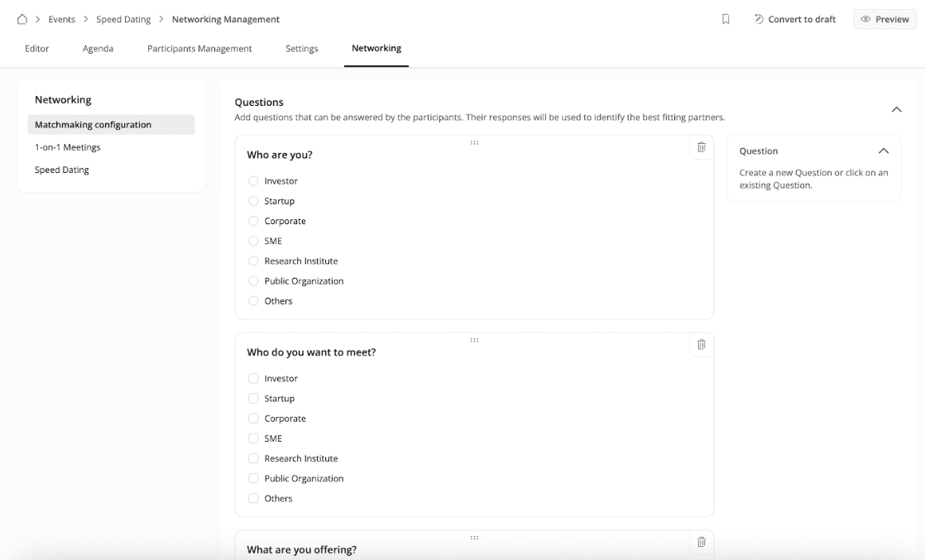Go to Events in the breadcrumb

62,19
